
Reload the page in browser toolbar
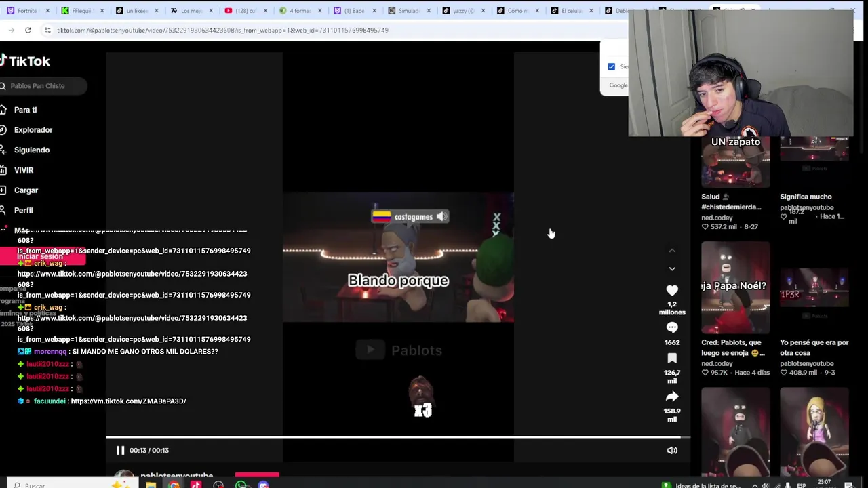[x=28, y=30]
